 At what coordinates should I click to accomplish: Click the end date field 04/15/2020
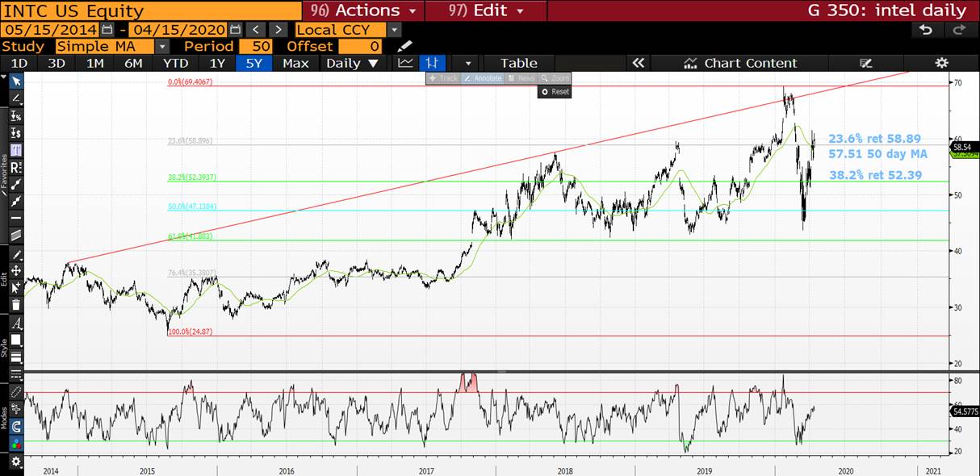pyautogui.click(x=178, y=29)
